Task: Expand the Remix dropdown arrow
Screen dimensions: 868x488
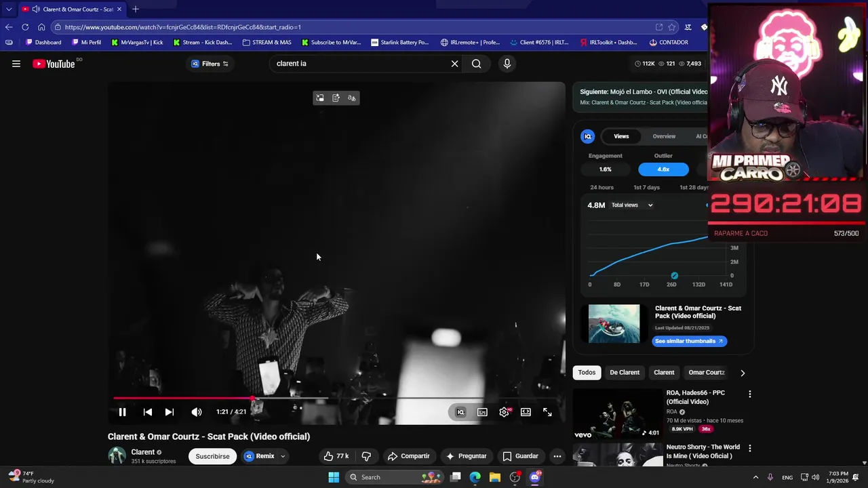Action: [283, 456]
